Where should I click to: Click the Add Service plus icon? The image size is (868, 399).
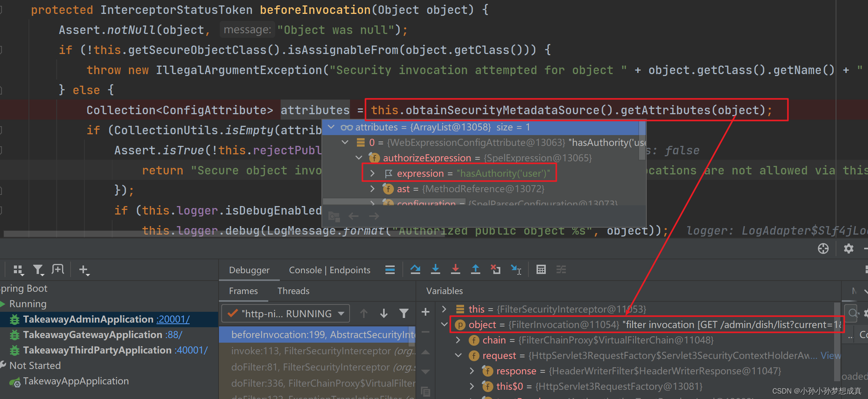[84, 270]
